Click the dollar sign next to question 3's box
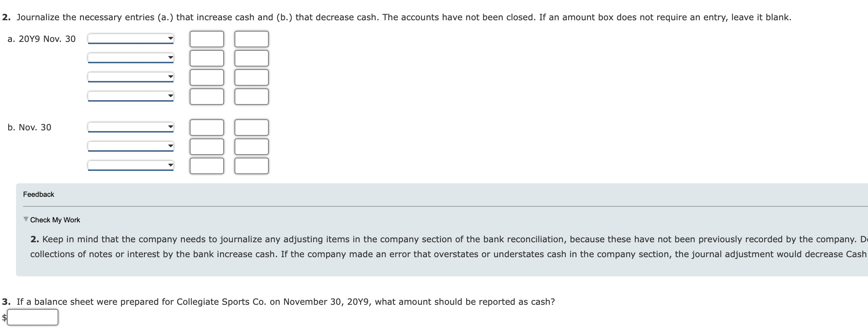The height and width of the screenshot is (330, 868). tap(5, 317)
